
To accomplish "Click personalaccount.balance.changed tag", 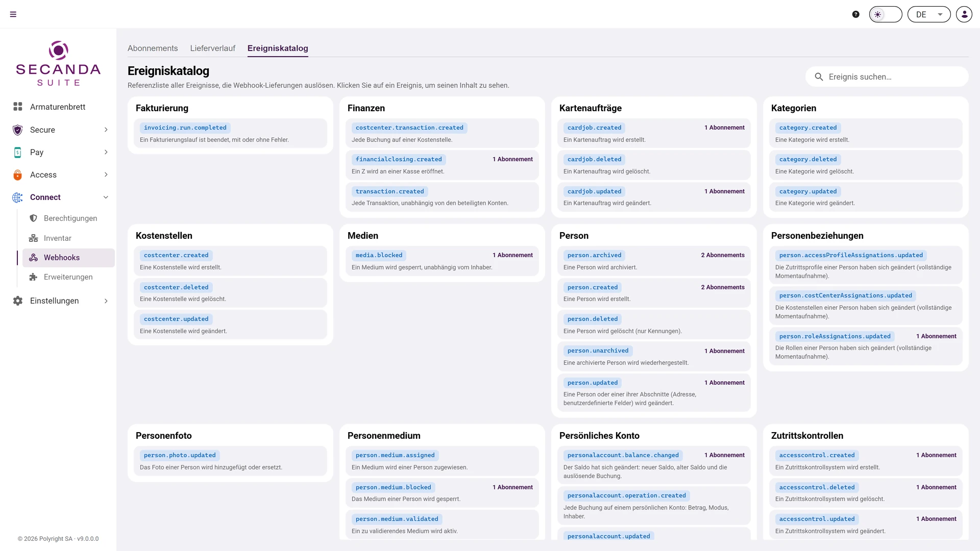I will [x=623, y=456].
